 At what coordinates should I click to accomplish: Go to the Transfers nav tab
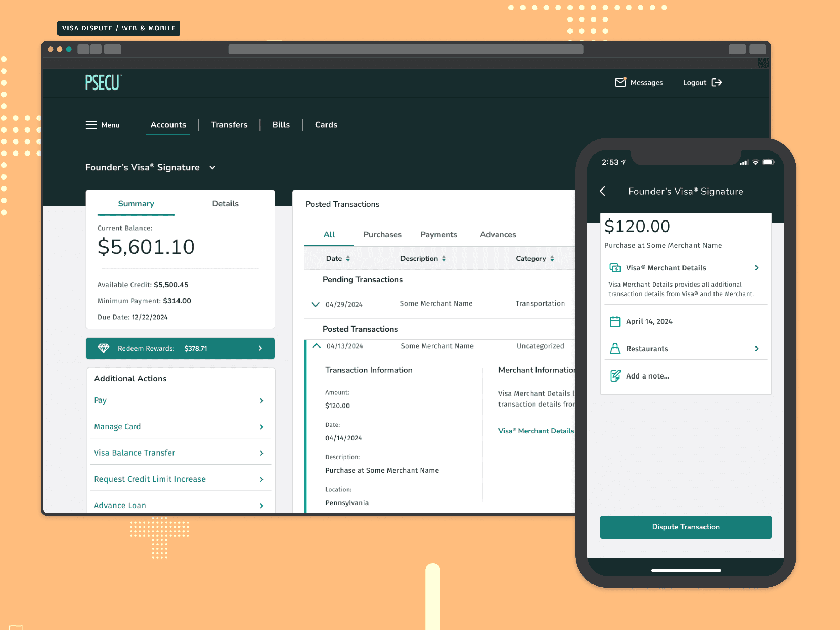229,125
